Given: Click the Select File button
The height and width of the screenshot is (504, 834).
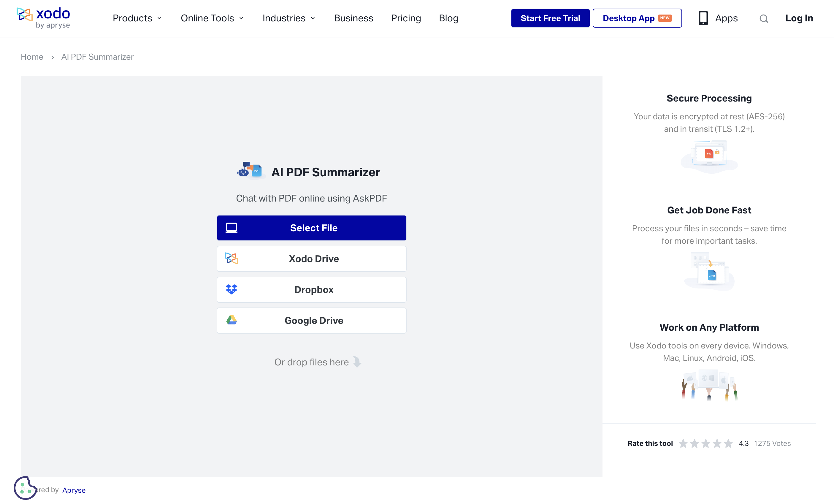Looking at the screenshot, I should coord(311,228).
